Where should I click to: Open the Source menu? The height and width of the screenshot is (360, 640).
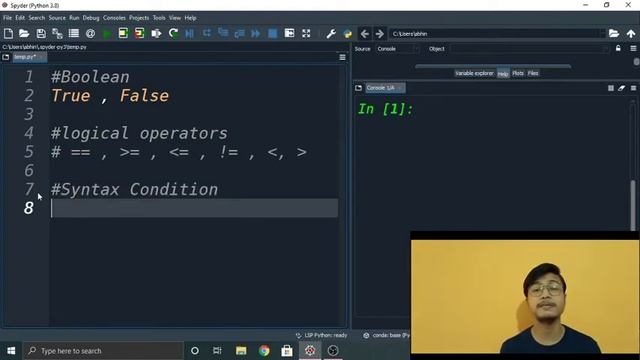[57, 18]
